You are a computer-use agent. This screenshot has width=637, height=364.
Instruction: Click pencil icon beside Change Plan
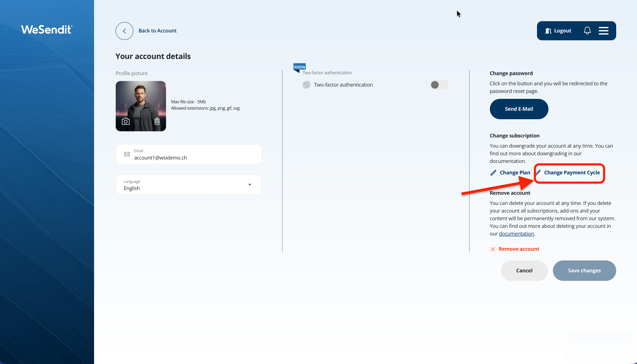pyautogui.click(x=493, y=173)
